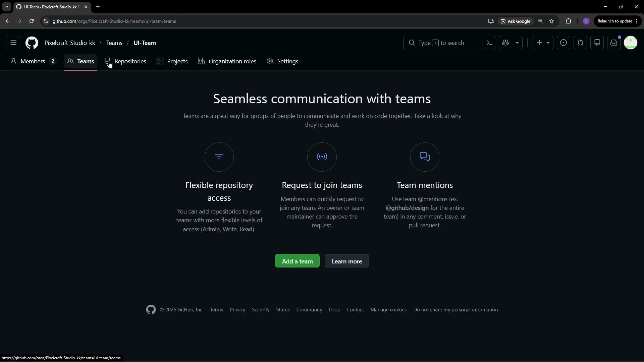Focus the Type / to search field
This screenshot has width=644, height=362.
pyautogui.click(x=443, y=43)
